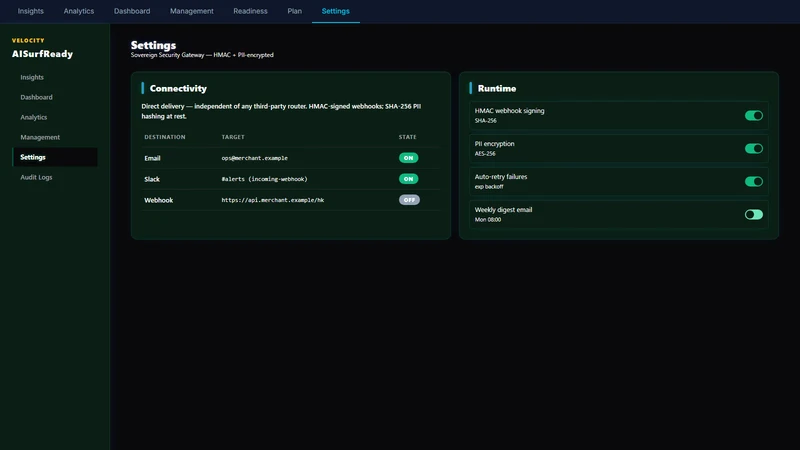Select the Settings top tab

point(336,11)
